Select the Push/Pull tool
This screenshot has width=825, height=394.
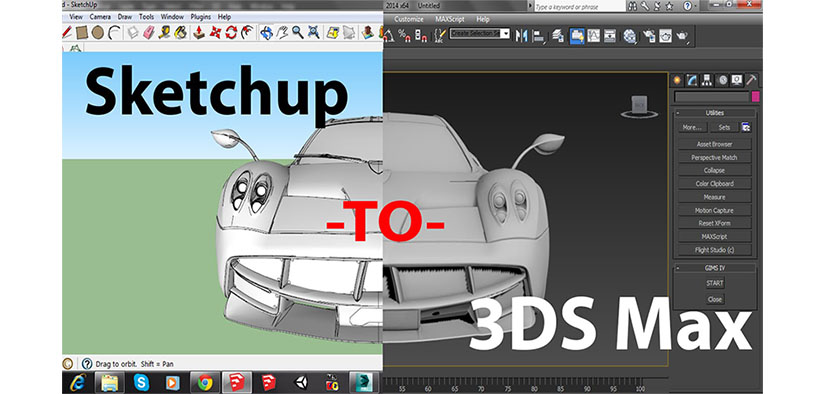click(x=199, y=33)
